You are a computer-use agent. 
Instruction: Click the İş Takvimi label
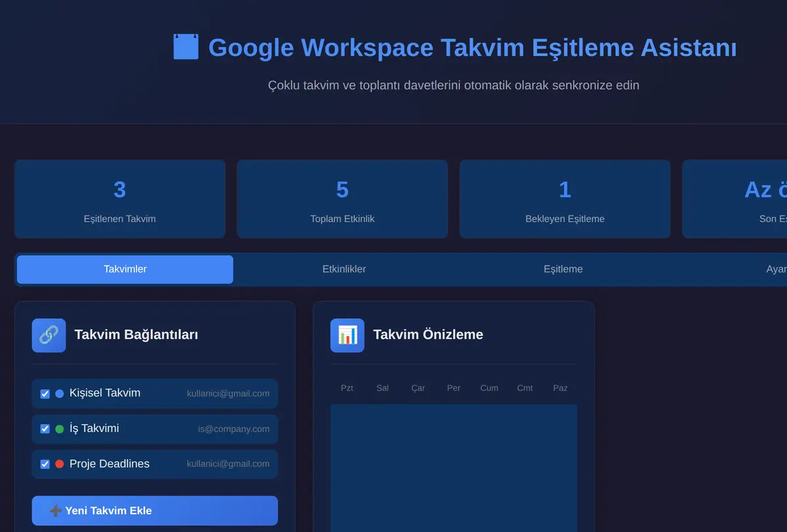pos(94,428)
